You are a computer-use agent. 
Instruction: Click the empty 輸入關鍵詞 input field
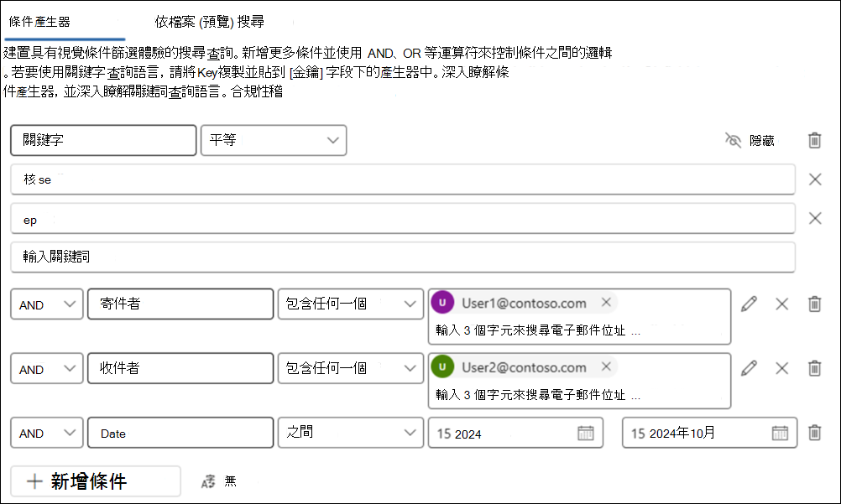[403, 257]
